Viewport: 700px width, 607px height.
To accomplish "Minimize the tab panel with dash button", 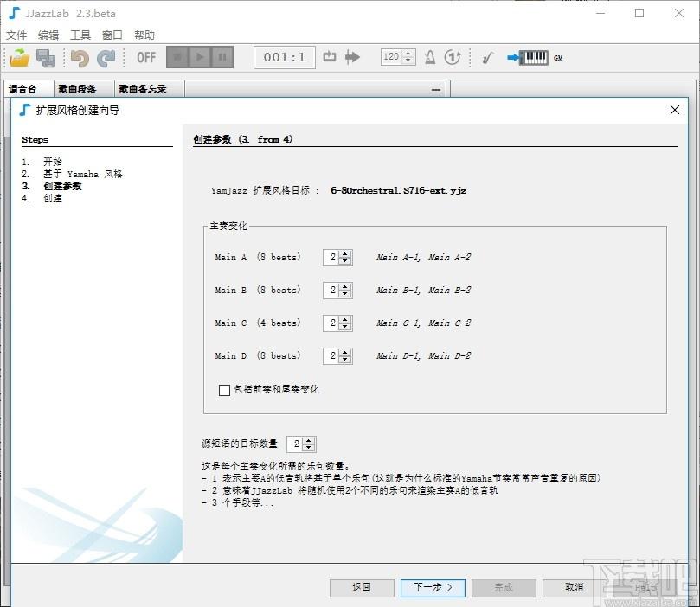I will [x=436, y=90].
